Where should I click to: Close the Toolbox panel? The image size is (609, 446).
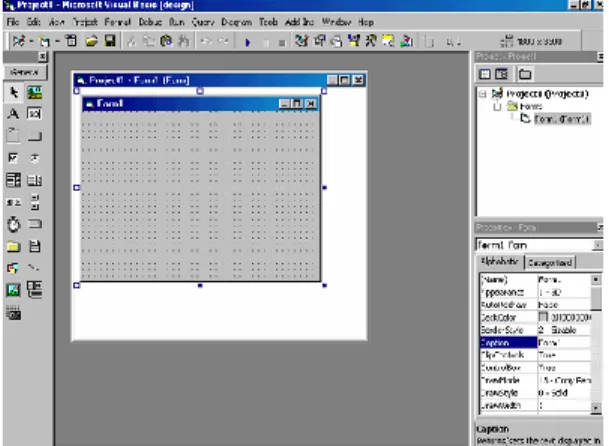43,57
